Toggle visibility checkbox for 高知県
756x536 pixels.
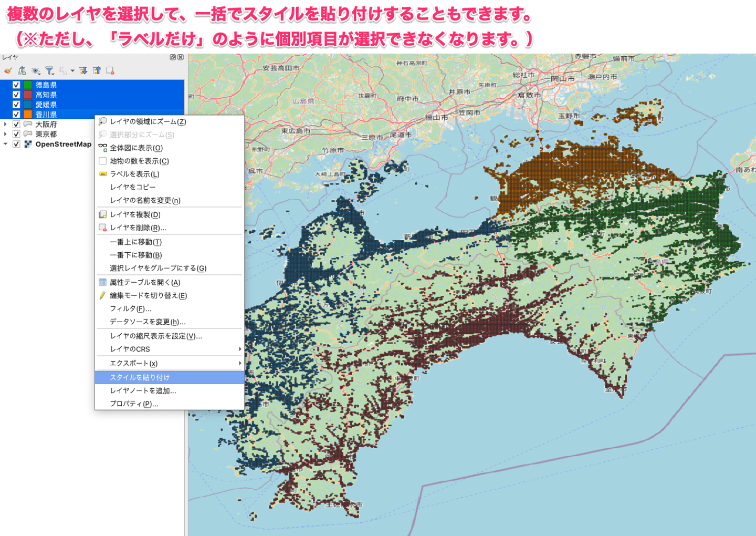coord(16,95)
